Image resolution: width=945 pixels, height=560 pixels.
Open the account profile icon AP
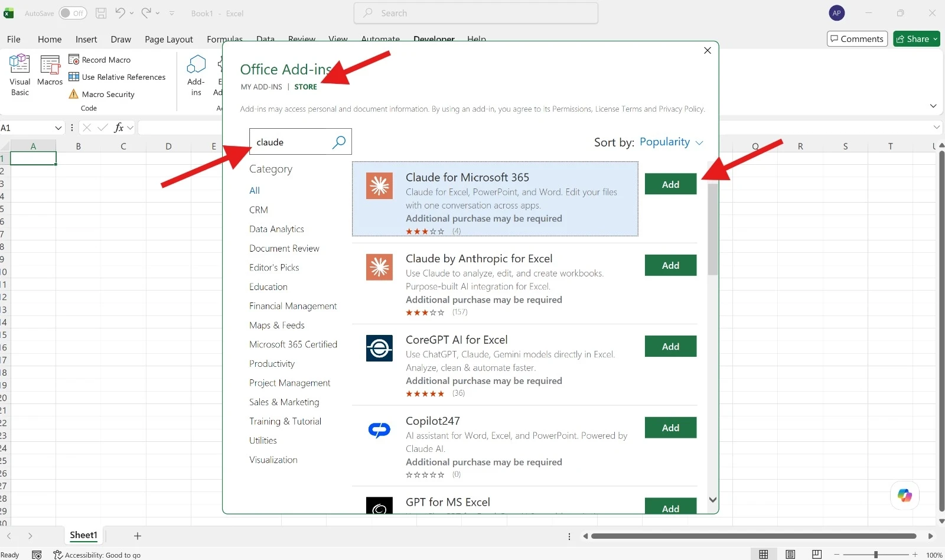pyautogui.click(x=836, y=13)
